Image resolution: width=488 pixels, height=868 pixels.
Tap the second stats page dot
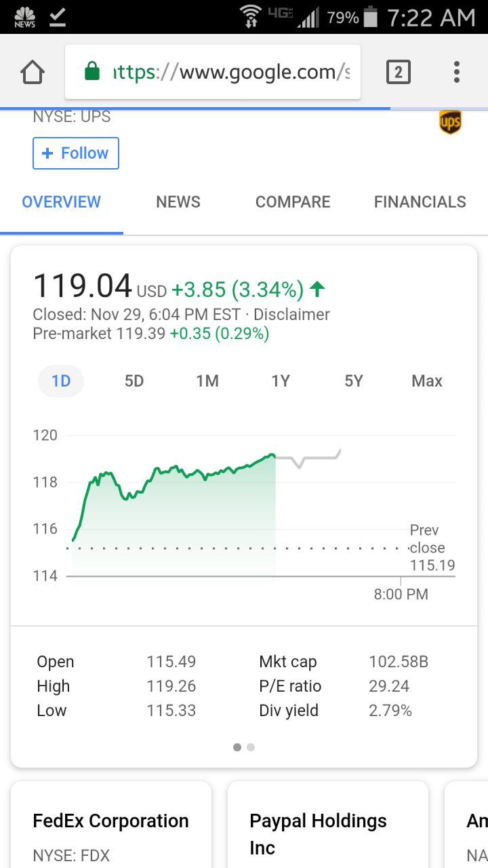(x=251, y=747)
